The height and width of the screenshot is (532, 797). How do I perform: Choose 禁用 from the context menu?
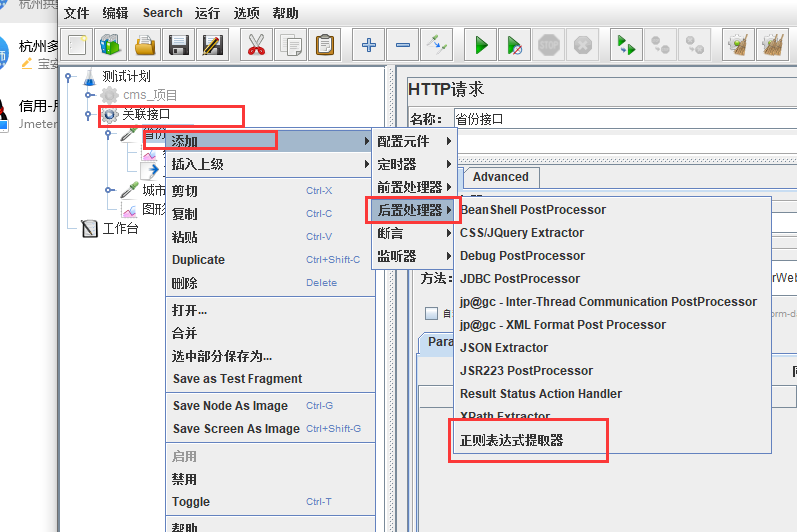tap(269, 479)
